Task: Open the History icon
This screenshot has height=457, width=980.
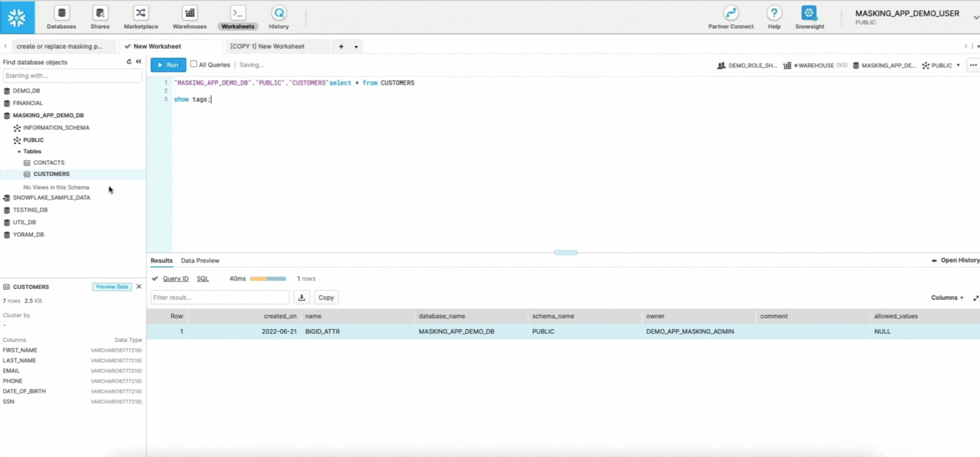Action: 278,14
